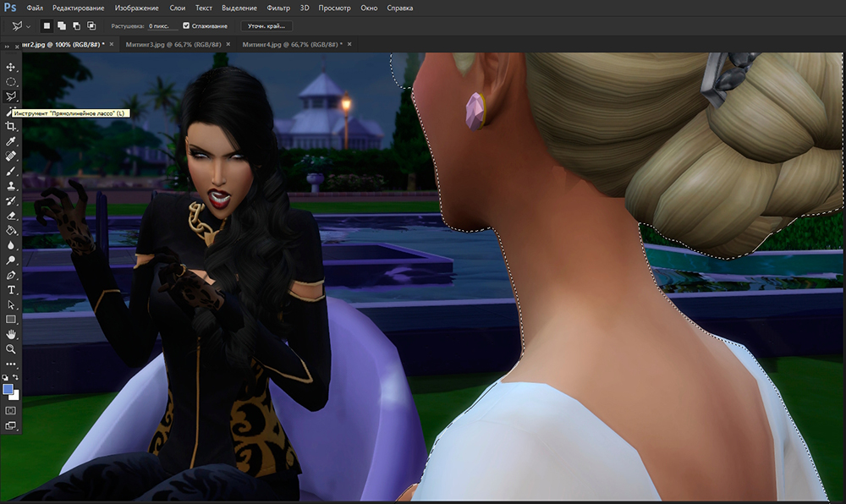The height and width of the screenshot is (504, 846).
Task: Toggle Quick Mask mode
Action: (x=11, y=410)
